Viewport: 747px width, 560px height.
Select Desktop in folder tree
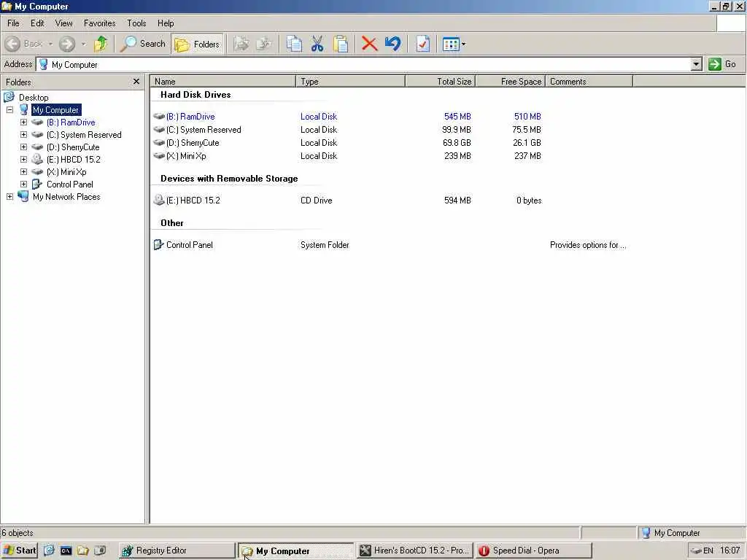[x=34, y=98]
